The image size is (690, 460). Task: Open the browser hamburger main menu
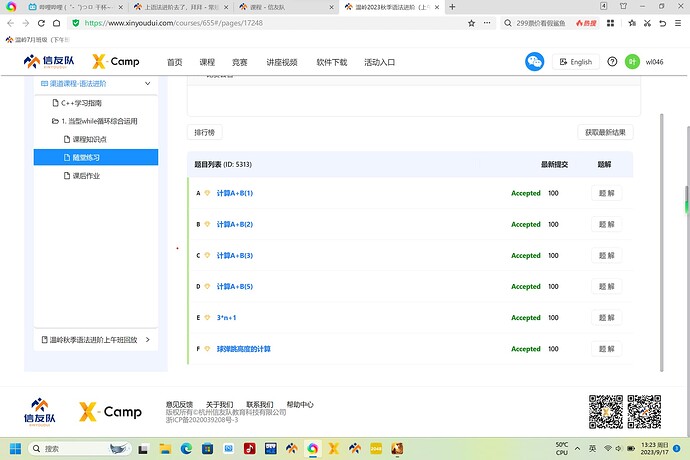pos(678,23)
